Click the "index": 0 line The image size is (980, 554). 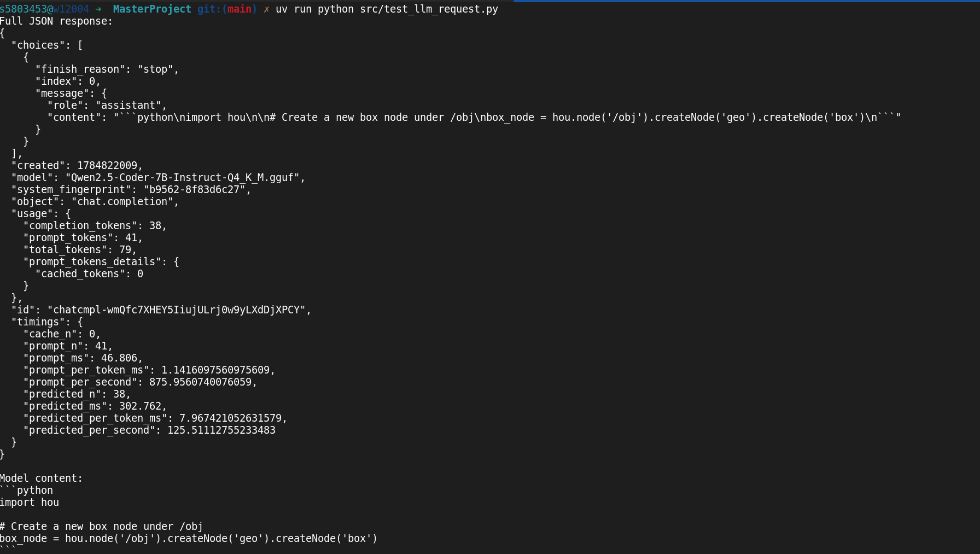(68, 81)
